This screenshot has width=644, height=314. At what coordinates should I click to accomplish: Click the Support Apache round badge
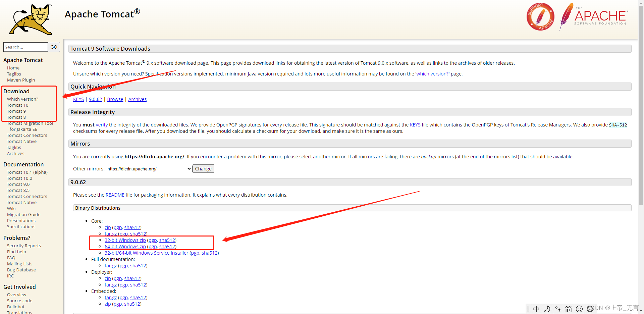coord(540,16)
